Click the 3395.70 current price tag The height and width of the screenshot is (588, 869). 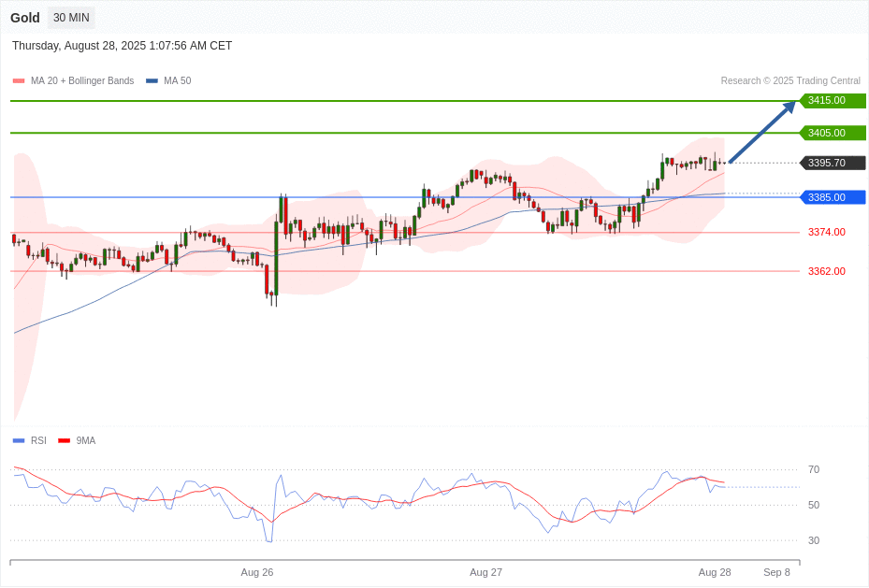pyautogui.click(x=832, y=163)
